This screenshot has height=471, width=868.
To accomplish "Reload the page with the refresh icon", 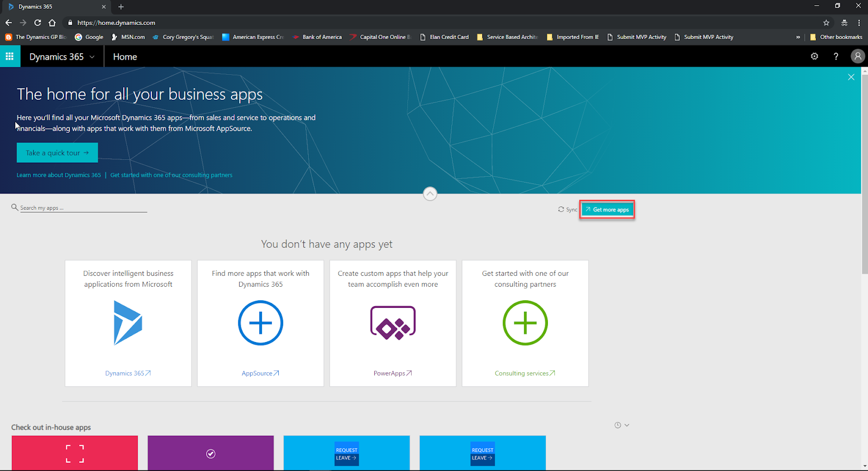I will (x=37, y=23).
